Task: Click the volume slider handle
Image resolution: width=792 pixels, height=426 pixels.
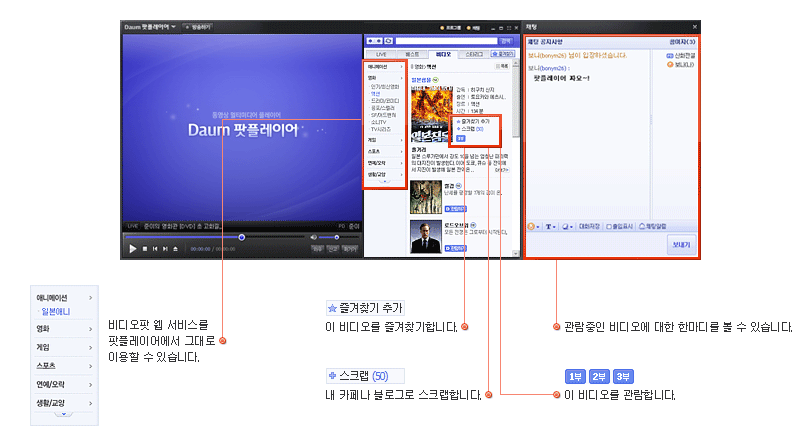Action: click(336, 237)
